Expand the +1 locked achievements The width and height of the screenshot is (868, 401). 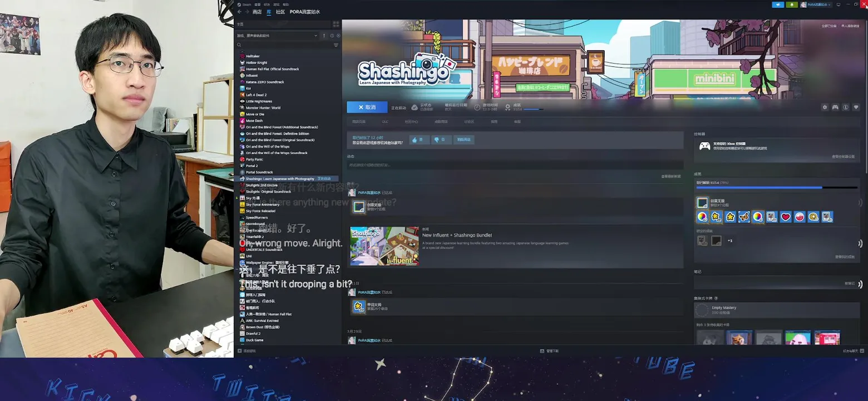(730, 241)
